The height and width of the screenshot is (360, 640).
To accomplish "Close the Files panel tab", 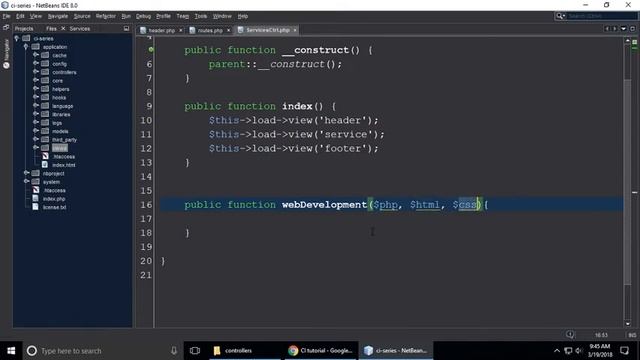I will [63, 29].
